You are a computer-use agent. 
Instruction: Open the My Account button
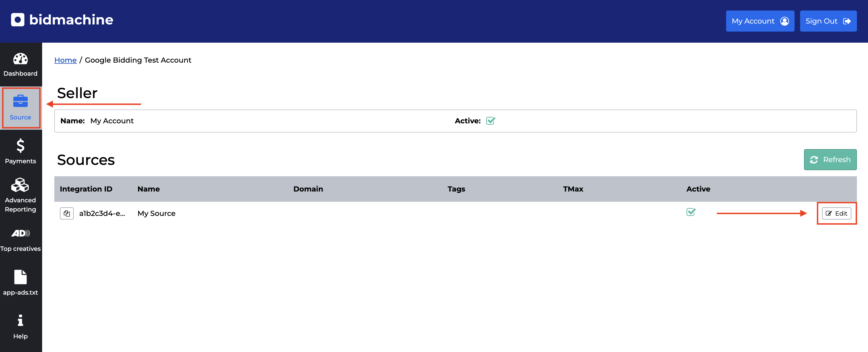[x=760, y=21]
